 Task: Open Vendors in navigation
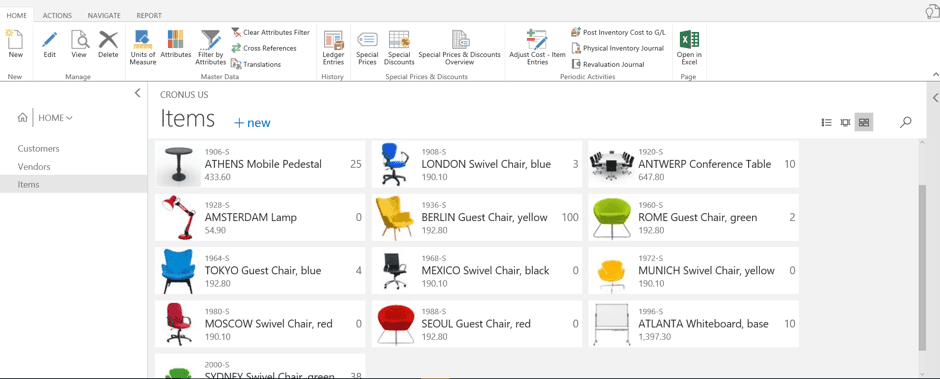click(x=34, y=167)
